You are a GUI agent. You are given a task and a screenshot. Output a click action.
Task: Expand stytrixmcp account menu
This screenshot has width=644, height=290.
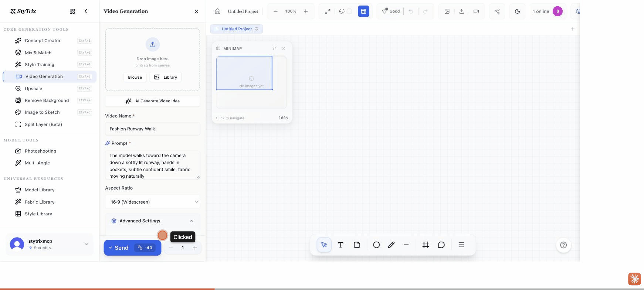coord(87,244)
